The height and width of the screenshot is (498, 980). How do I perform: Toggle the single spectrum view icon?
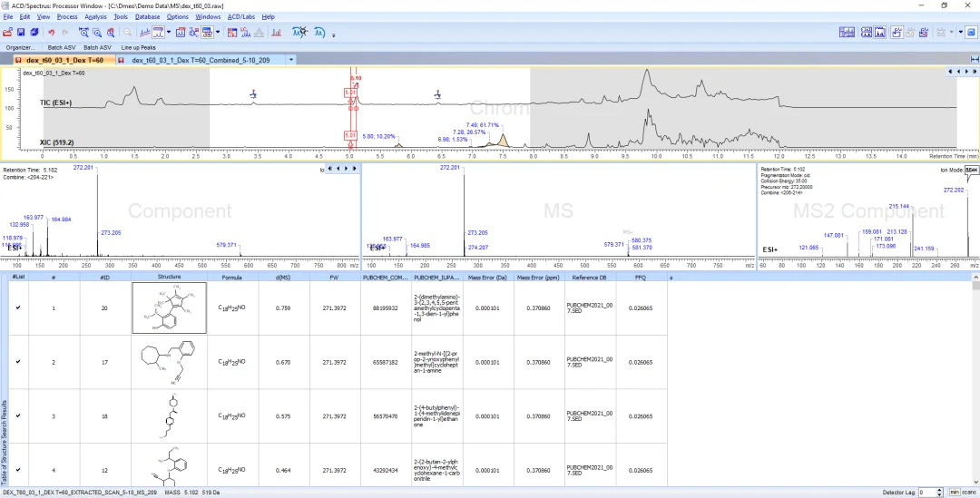tap(880, 32)
